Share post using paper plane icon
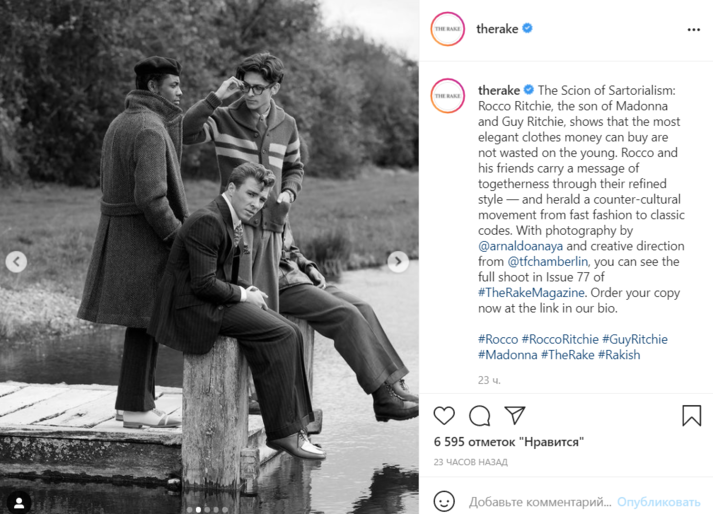Image resolution: width=713 pixels, height=514 pixels. tap(515, 415)
